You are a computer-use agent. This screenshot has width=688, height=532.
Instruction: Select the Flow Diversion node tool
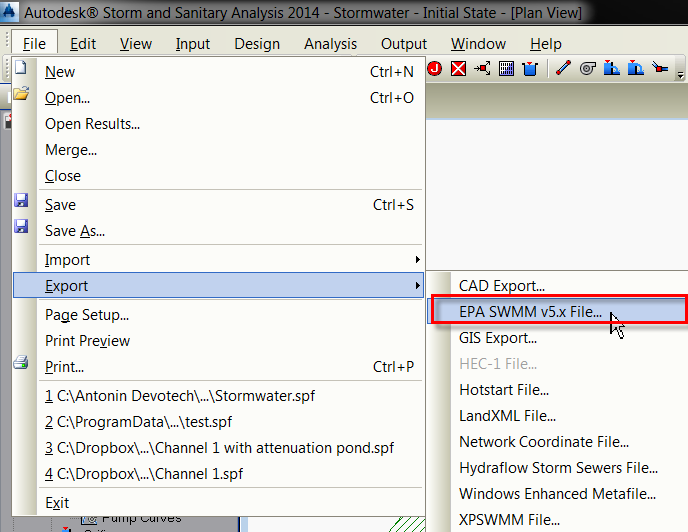tap(482, 68)
